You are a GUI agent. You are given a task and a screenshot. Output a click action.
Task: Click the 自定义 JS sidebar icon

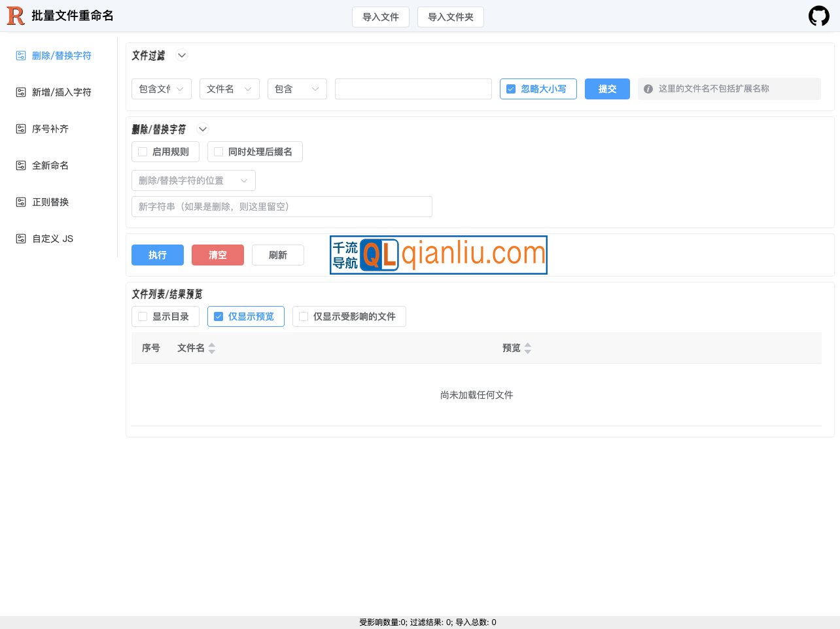[x=20, y=239]
